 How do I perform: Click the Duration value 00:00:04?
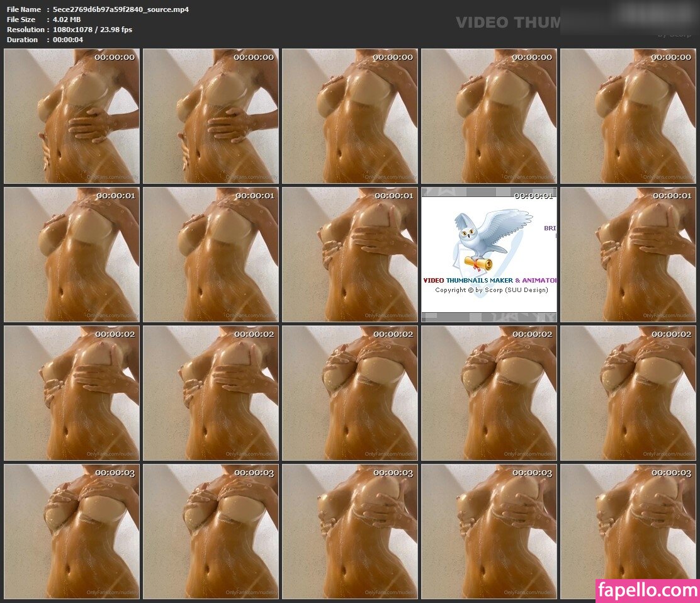[68, 40]
